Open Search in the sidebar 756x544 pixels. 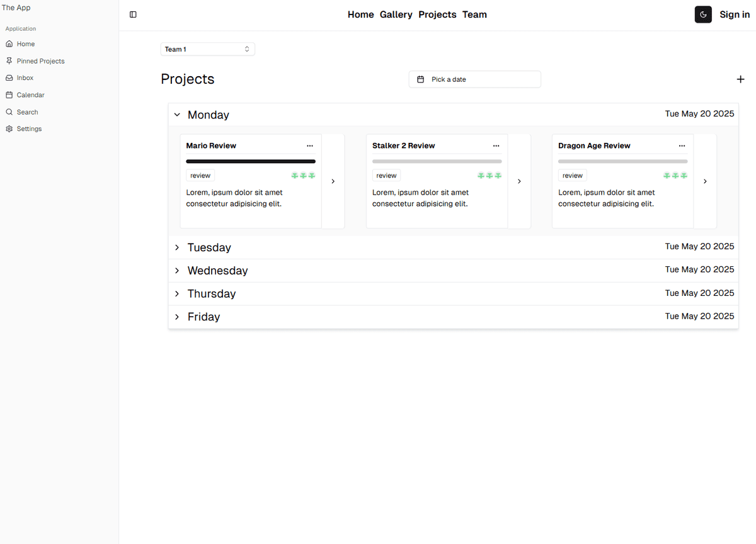[27, 112]
